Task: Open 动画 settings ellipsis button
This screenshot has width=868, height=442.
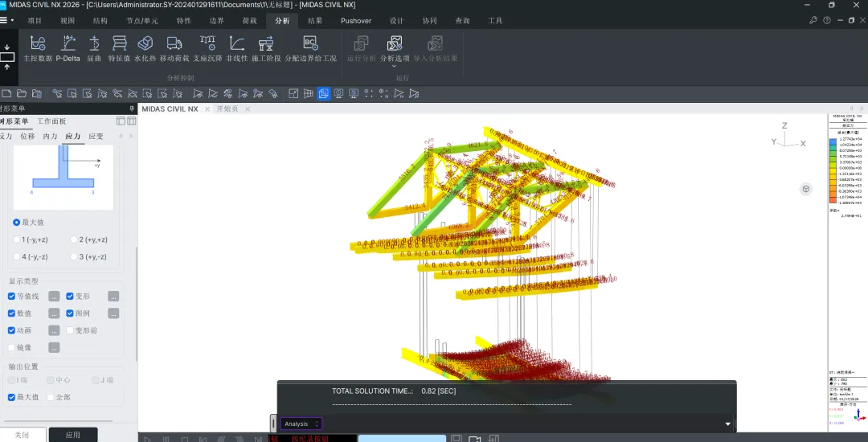Action: 54,331
